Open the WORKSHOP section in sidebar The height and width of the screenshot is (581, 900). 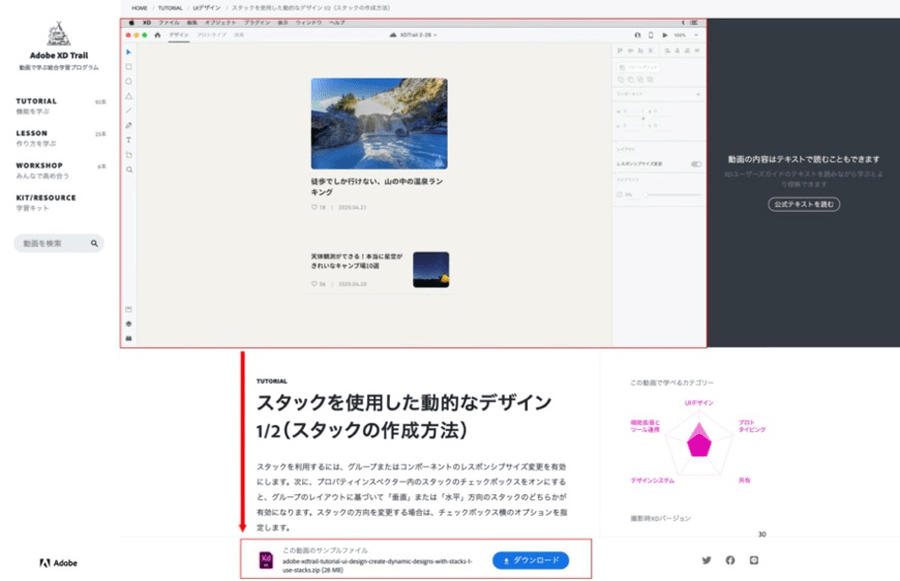click(60, 170)
